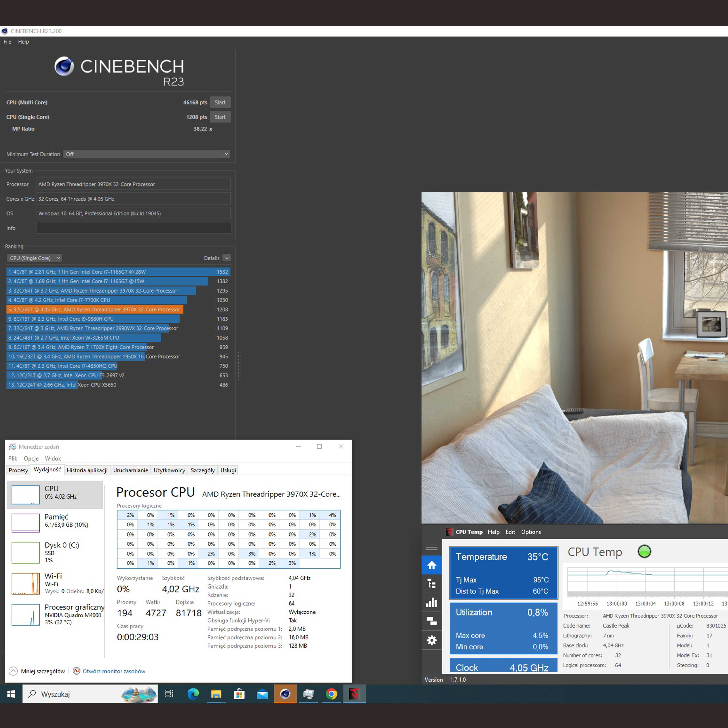Viewport: 728px width, 728px height.
Task: Switch to the Historia aplikacji tab
Action: tap(87, 470)
